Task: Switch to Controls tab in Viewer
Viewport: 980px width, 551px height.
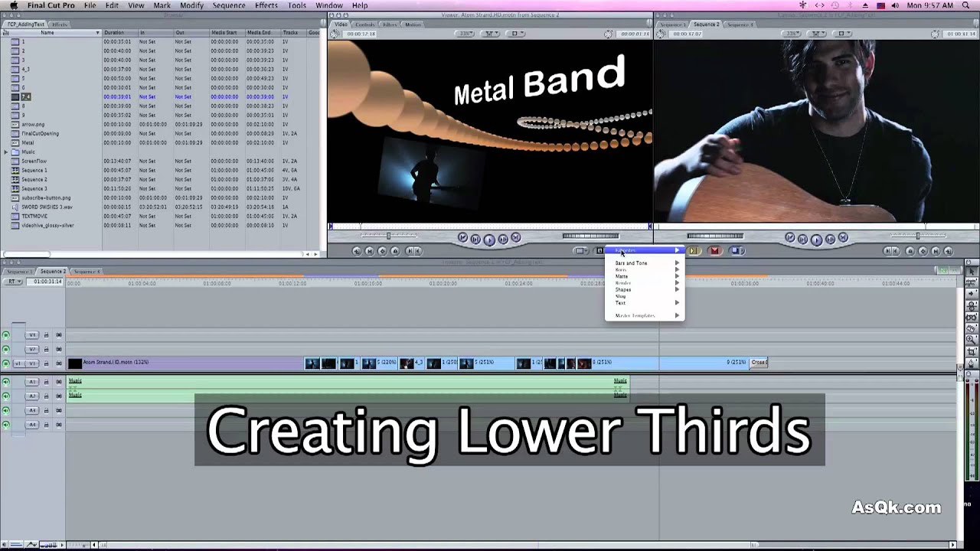Action: point(365,24)
